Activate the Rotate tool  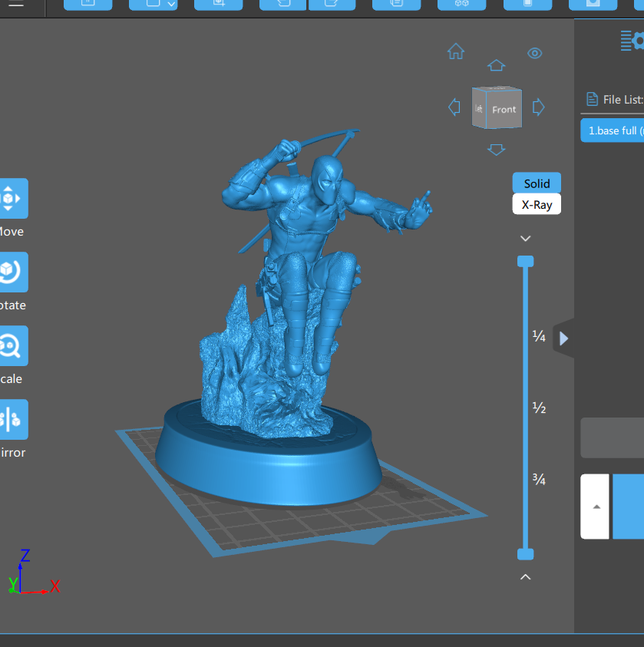(12, 272)
